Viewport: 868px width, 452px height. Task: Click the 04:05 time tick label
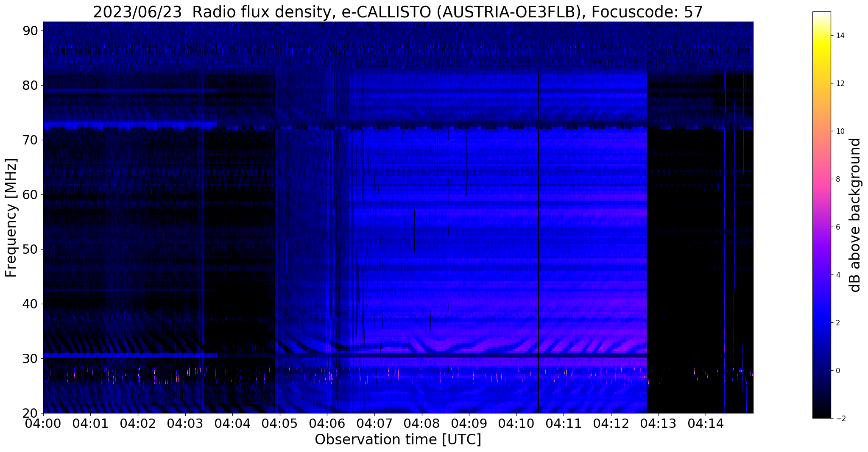coord(280,423)
